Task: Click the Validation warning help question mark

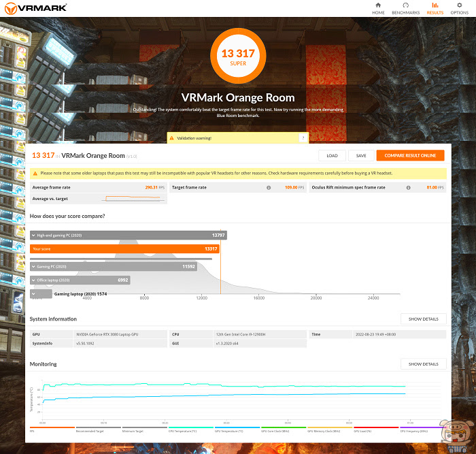Action: (x=303, y=138)
